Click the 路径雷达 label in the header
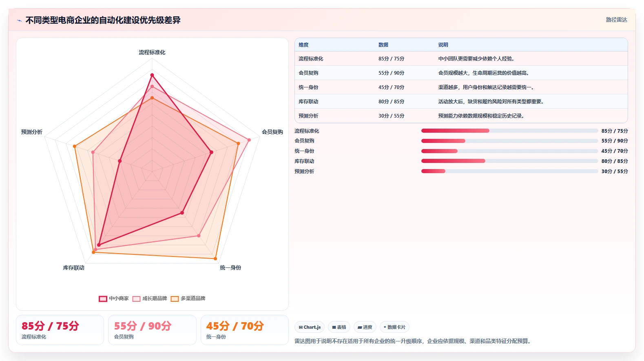 (616, 20)
